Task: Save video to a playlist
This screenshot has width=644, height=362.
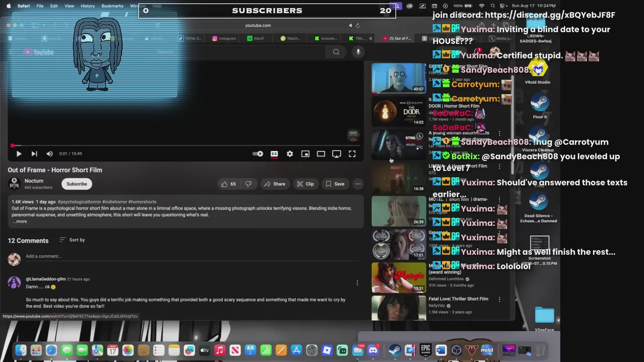Action: tap(335, 184)
